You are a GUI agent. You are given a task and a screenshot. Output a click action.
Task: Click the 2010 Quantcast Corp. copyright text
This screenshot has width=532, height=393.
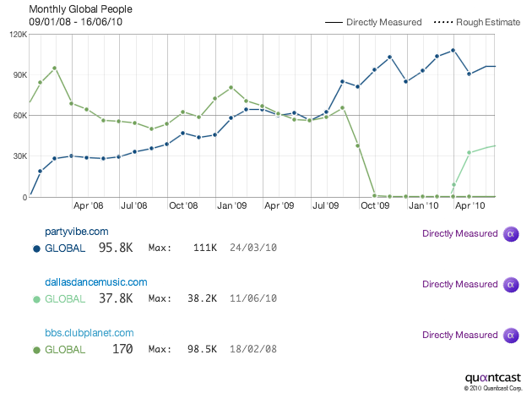coord(493,388)
